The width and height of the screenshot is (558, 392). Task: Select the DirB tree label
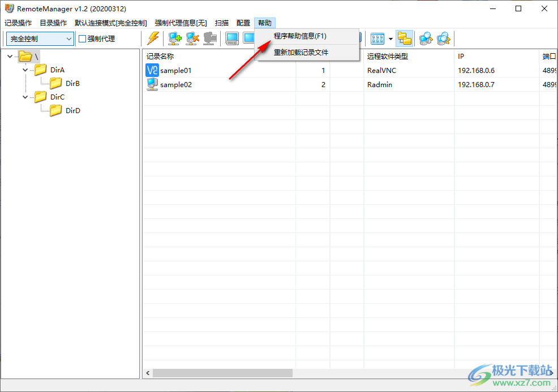click(x=72, y=83)
